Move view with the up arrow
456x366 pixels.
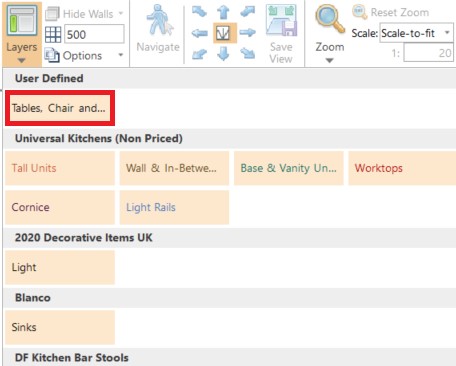pos(223,12)
